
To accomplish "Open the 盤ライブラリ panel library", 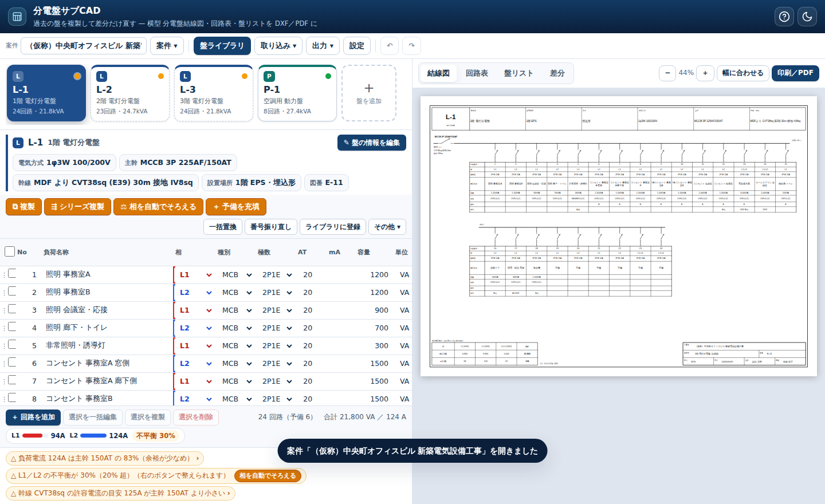I will tap(222, 46).
